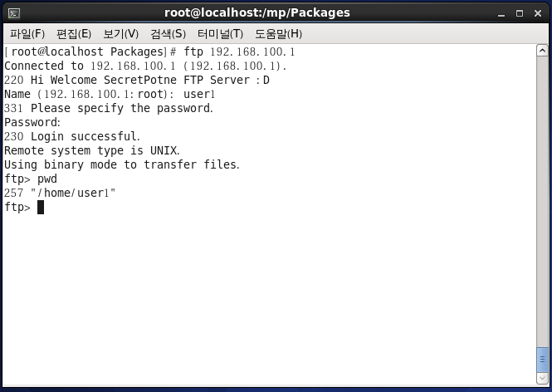Screen dimensions: 552x392
Task: Click the scrollbar down arrow
Action: tap(542, 379)
